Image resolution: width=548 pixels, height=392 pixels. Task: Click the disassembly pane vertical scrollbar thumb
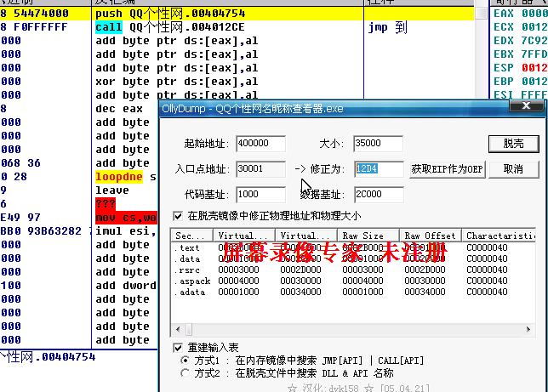pyautogui.click(x=482, y=14)
